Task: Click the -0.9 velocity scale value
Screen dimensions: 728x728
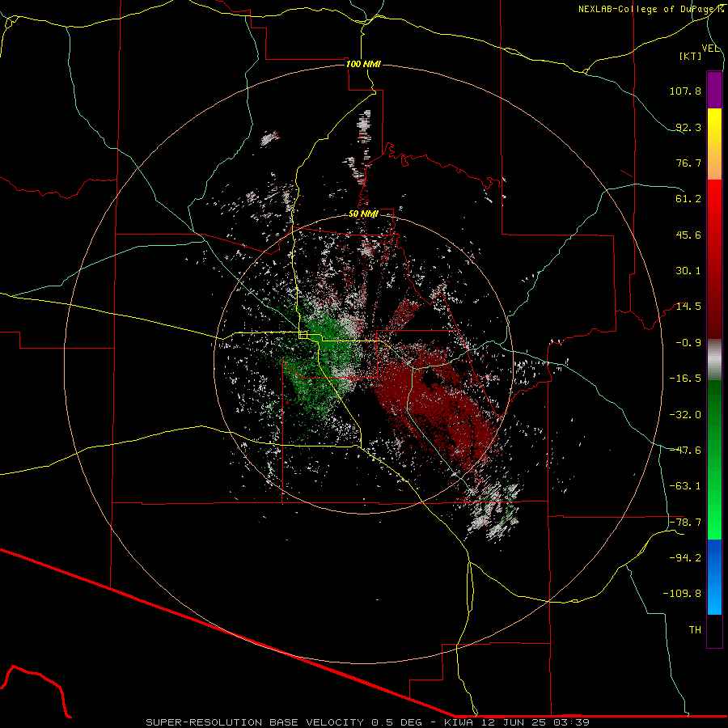Action: [x=688, y=343]
